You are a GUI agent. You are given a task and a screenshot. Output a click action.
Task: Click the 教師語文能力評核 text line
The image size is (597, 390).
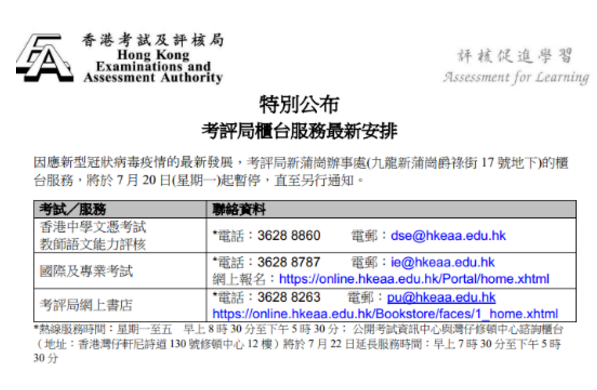(x=93, y=244)
